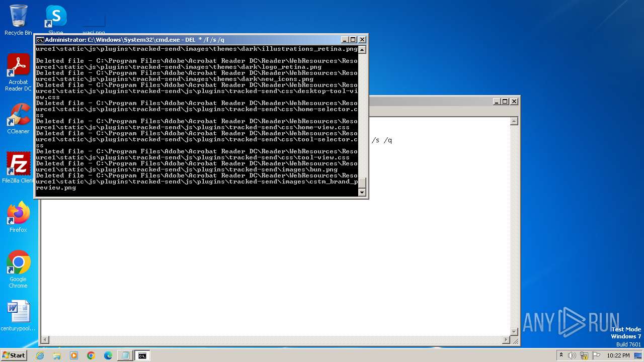Close the background Notepad window
644x362 pixels.
click(514, 101)
